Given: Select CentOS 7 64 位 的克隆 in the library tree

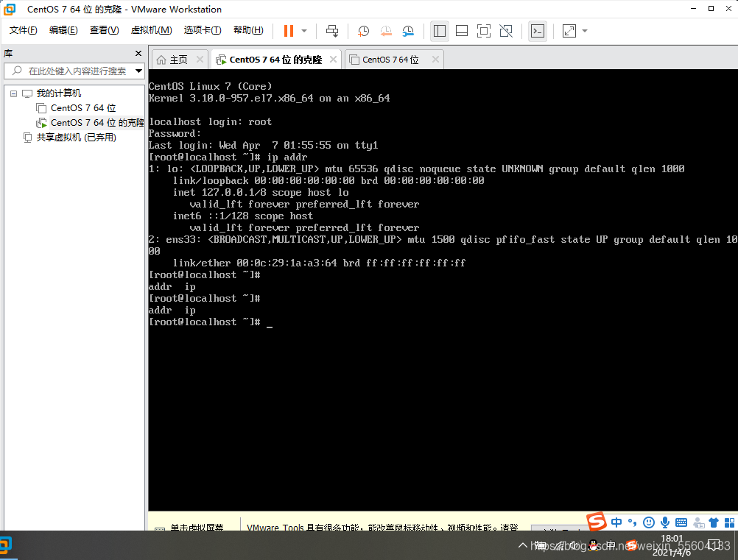Looking at the screenshot, I should [97, 123].
